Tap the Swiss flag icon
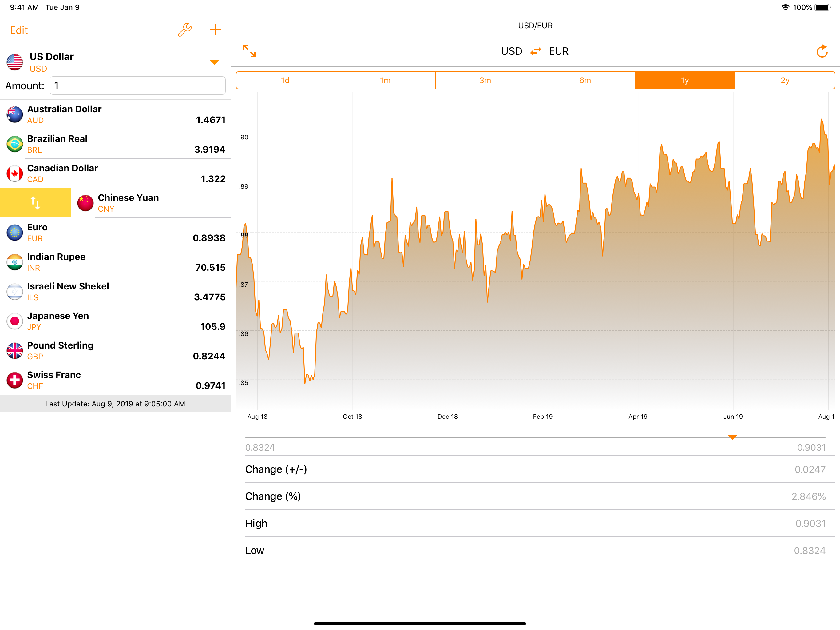The image size is (840, 630). pos(15,380)
